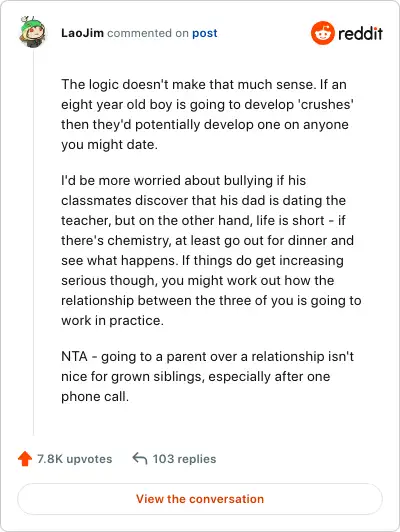Click the LaoJim avatar image

(33, 32)
